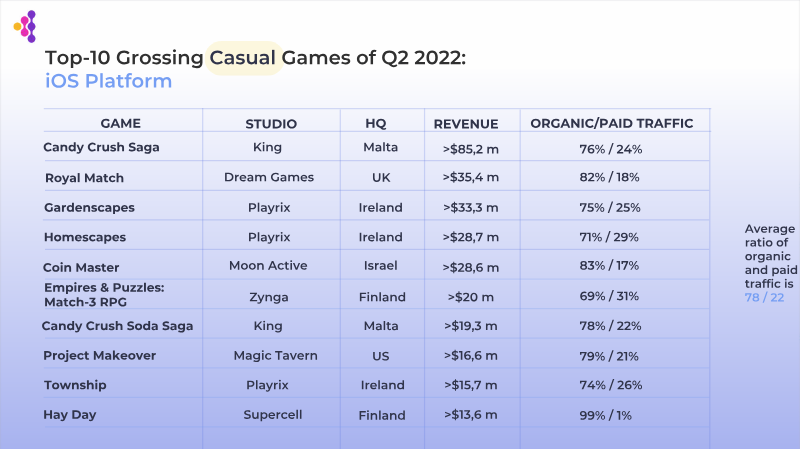Click the blue 78 / 22 average ratio
The width and height of the screenshot is (800, 449).
pyautogui.click(x=764, y=298)
